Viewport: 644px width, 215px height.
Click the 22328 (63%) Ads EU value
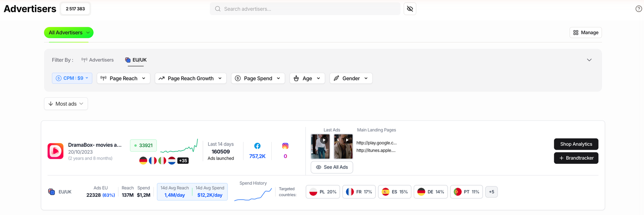[101, 195]
